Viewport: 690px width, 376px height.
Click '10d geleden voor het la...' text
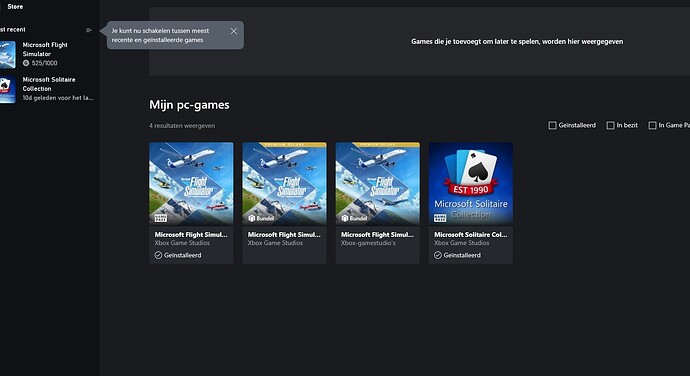click(58, 98)
